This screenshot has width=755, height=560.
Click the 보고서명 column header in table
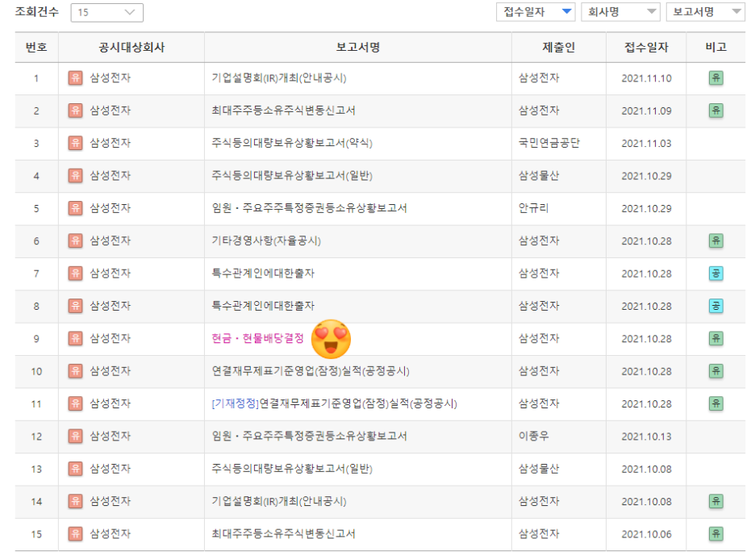[x=358, y=47]
